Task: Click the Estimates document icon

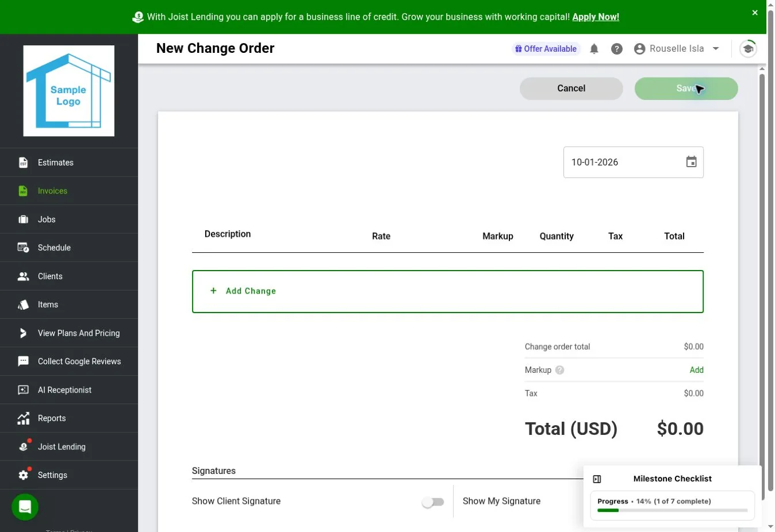Action: 23,163
